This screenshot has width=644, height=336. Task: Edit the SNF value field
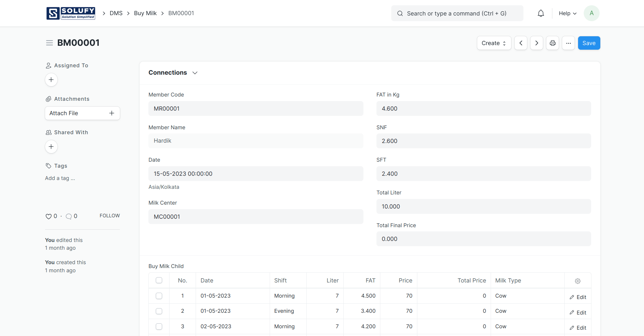484,141
